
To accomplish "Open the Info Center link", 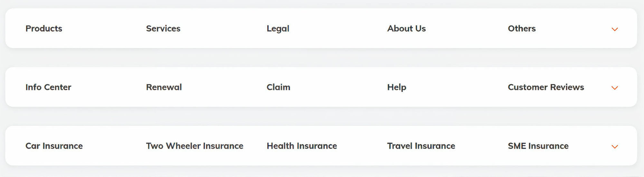I will coord(48,87).
